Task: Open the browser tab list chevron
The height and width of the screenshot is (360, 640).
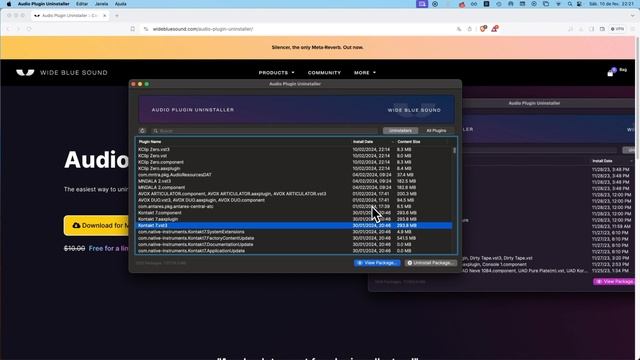Action: pos(633,16)
